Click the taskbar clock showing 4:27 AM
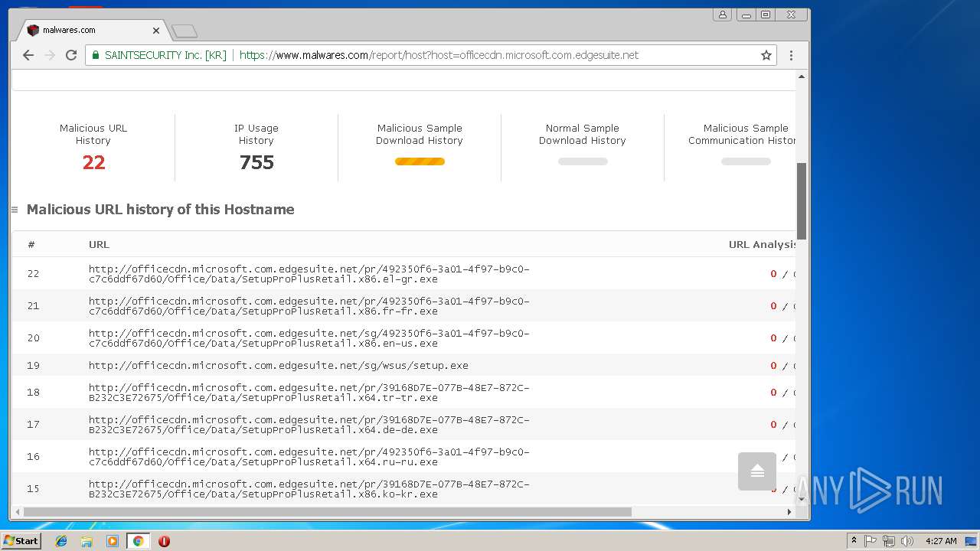Screen dimensions: 980x551 pyautogui.click(x=941, y=541)
